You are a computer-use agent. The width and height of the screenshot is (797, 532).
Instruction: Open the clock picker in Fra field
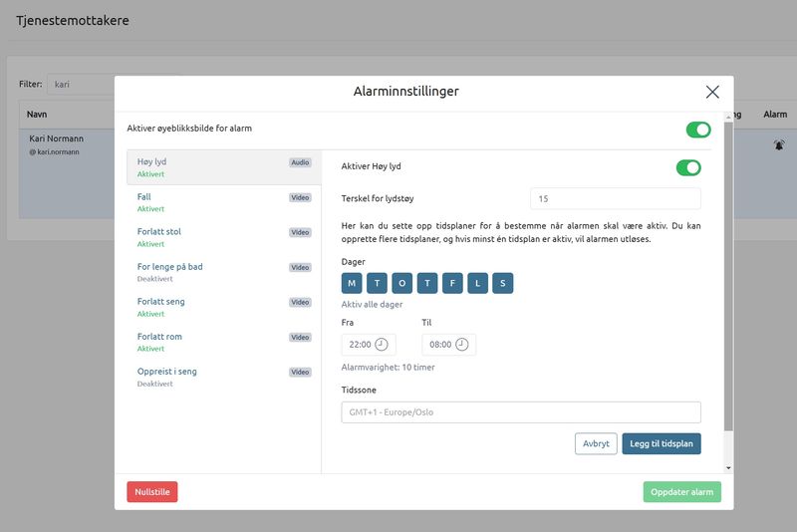(381, 345)
